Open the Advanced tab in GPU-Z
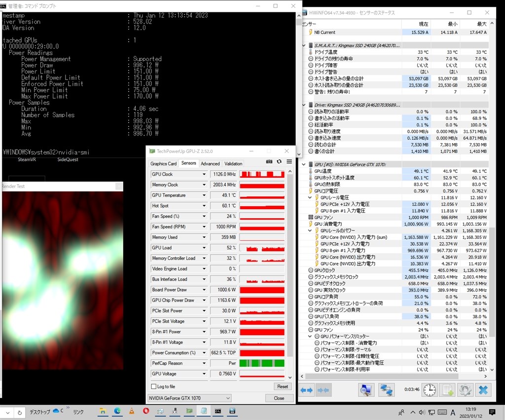The height and width of the screenshot is (420, 505). (x=210, y=164)
